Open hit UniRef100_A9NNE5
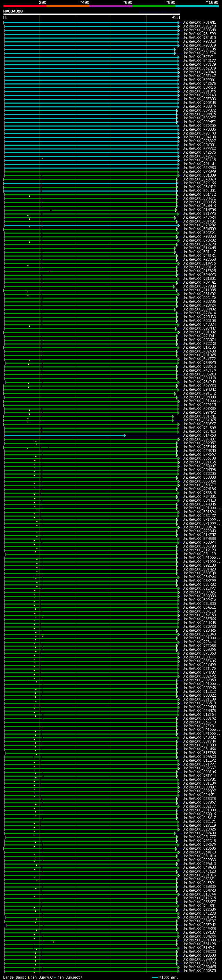 199,114
